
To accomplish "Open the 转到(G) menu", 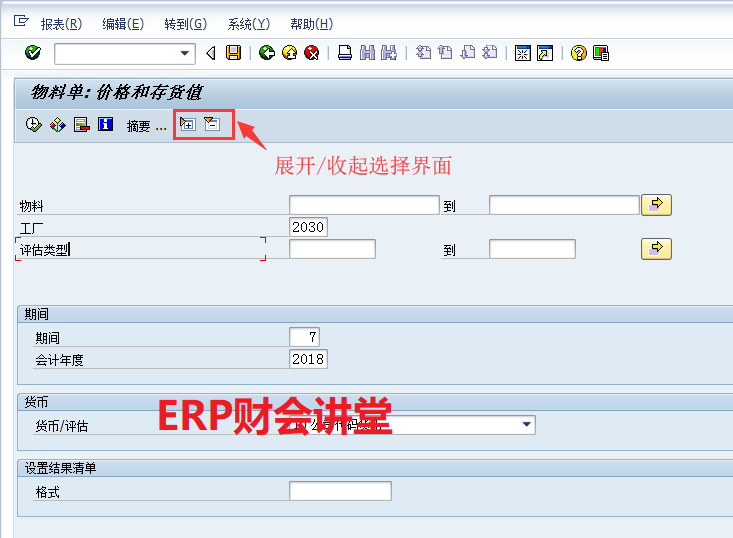I will pyautogui.click(x=185, y=24).
